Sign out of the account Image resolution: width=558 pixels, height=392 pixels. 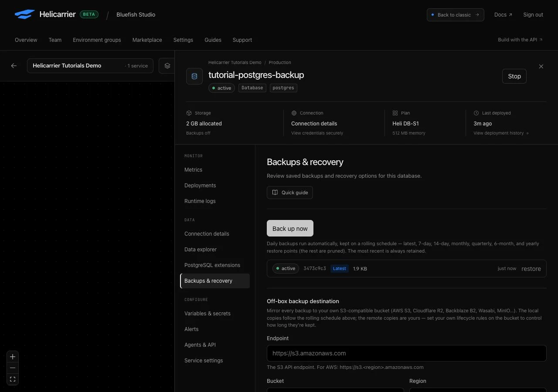click(x=533, y=15)
